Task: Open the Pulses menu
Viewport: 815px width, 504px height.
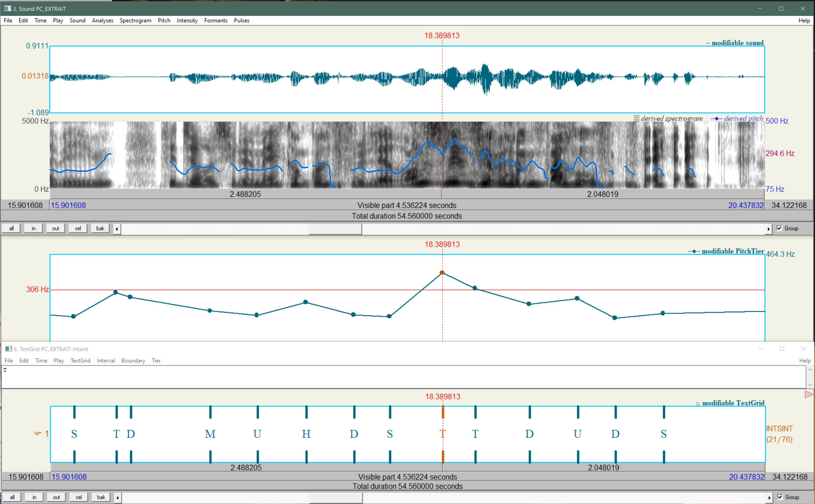Action: point(241,20)
